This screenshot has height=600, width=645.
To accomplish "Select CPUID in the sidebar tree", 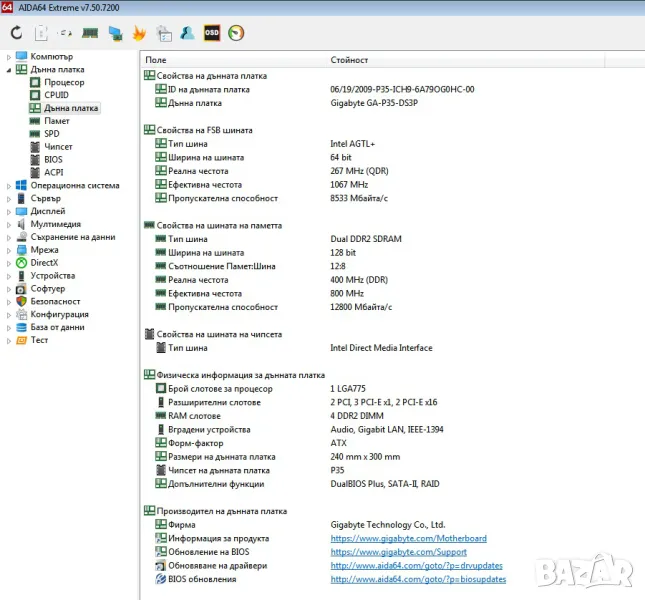I will click(x=56, y=95).
